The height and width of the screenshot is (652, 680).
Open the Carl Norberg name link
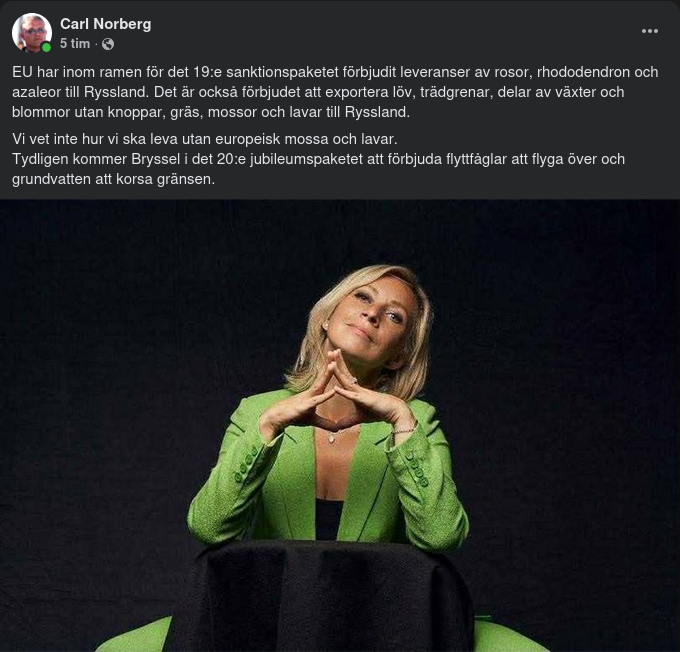(105, 24)
